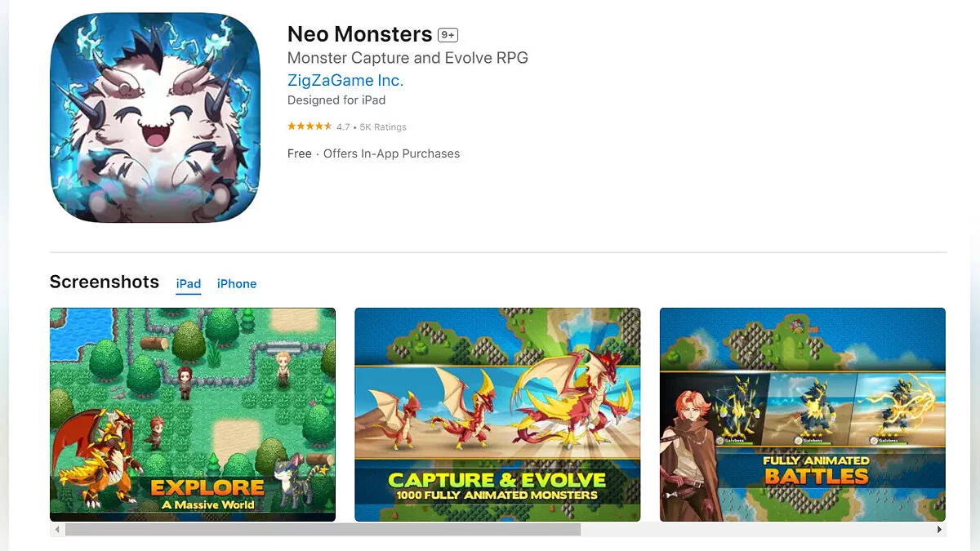This screenshot has height=551, width=980.
Task: Click the Offers In-App Purchases text
Action: 391,153
